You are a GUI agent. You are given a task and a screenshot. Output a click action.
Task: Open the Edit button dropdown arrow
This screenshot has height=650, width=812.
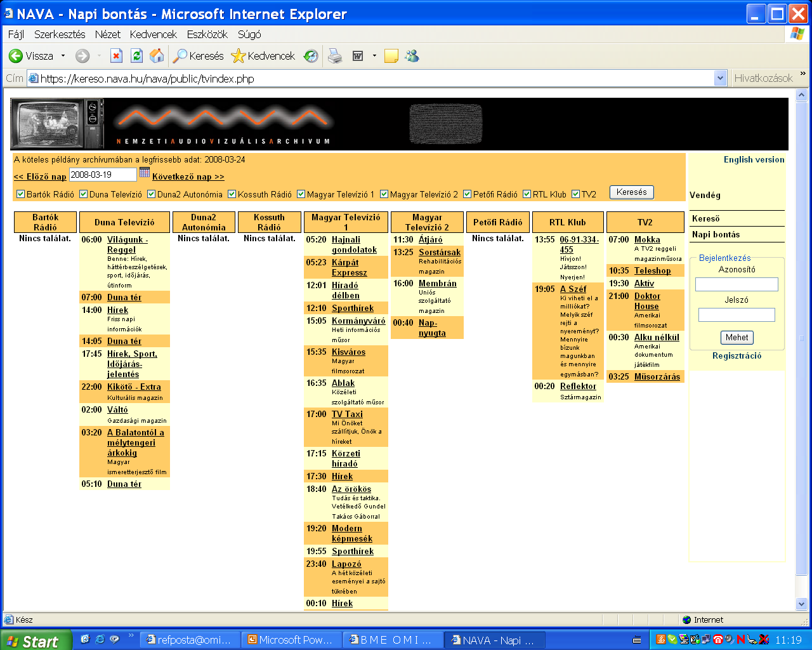[x=374, y=56]
